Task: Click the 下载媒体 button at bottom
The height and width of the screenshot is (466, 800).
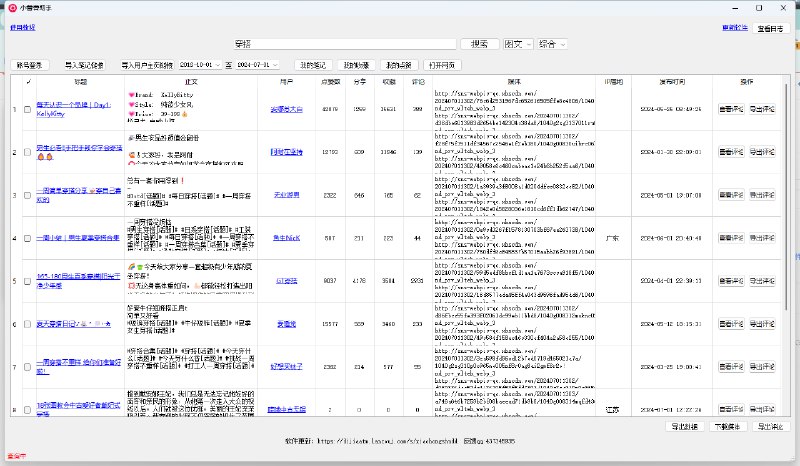Action: tap(727, 426)
